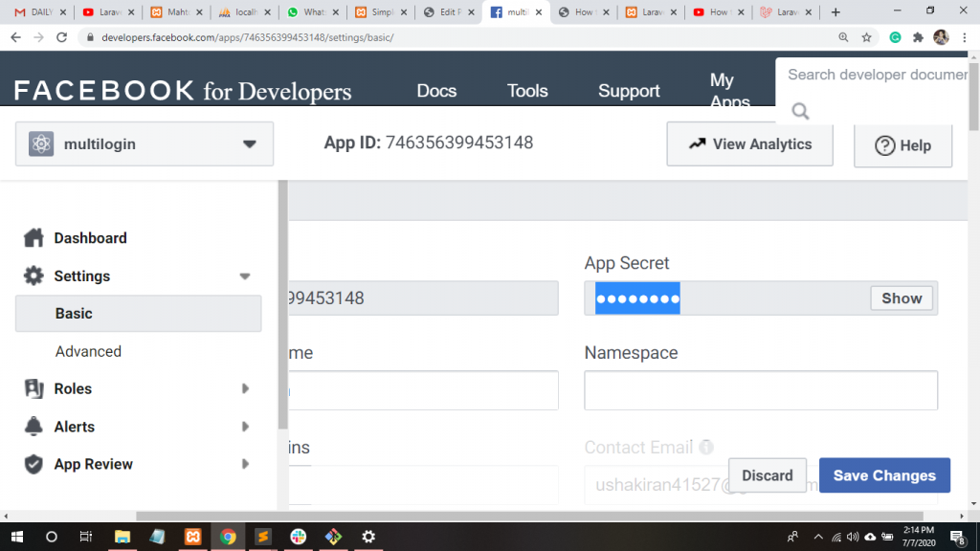Viewport: 980px width, 551px height.
Task: Open View Analytics
Action: click(x=749, y=144)
